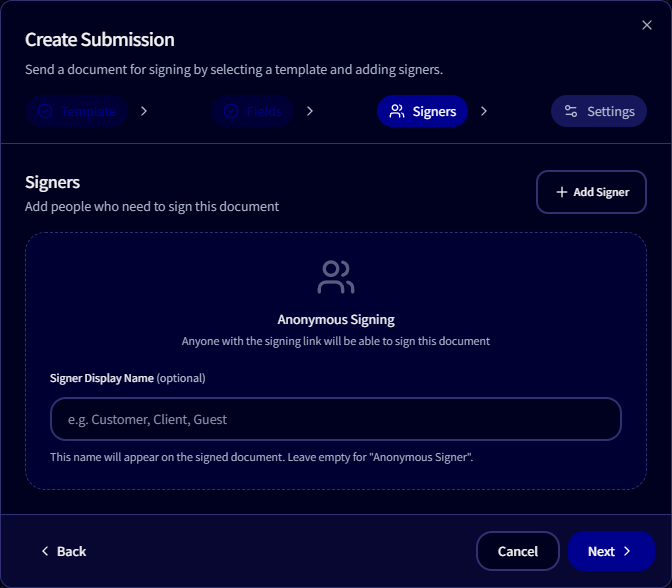Click the checkmark icon in Fields step
Image resolution: width=672 pixels, height=588 pixels.
pos(231,111)
